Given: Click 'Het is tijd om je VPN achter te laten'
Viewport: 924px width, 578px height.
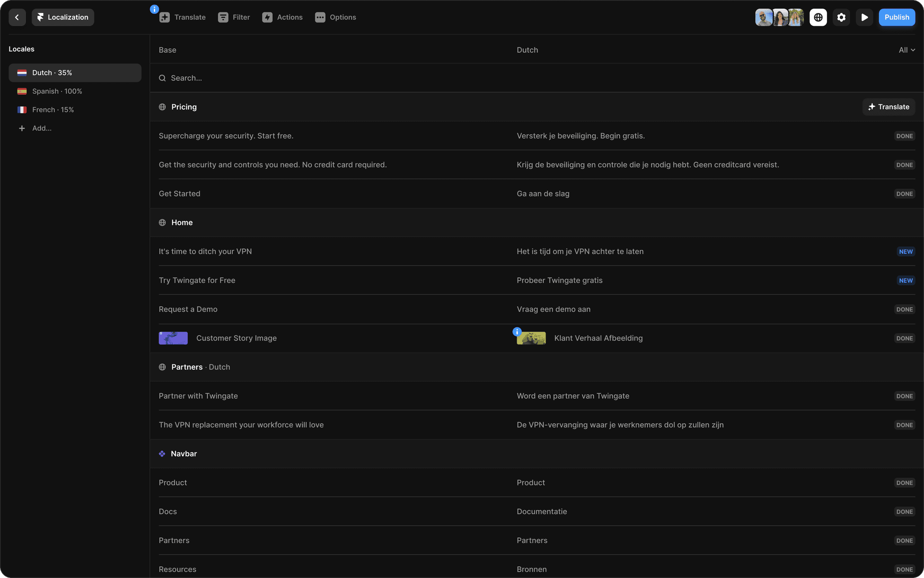Looking at the screenshot, I should pyautogui.click(x=580, y=252).
